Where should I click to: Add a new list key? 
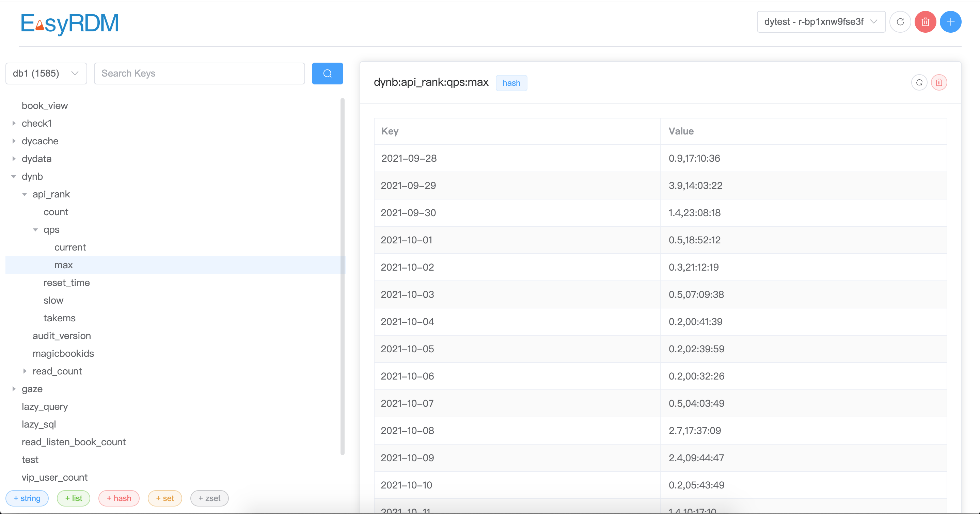(x=73, y=498)
